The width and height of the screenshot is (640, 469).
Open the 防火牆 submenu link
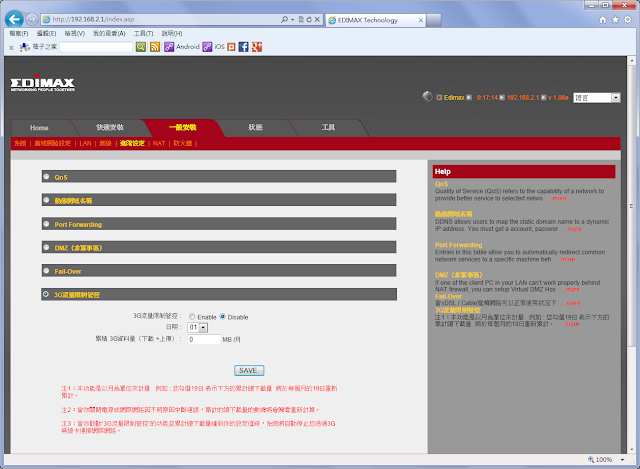point(182,143)
